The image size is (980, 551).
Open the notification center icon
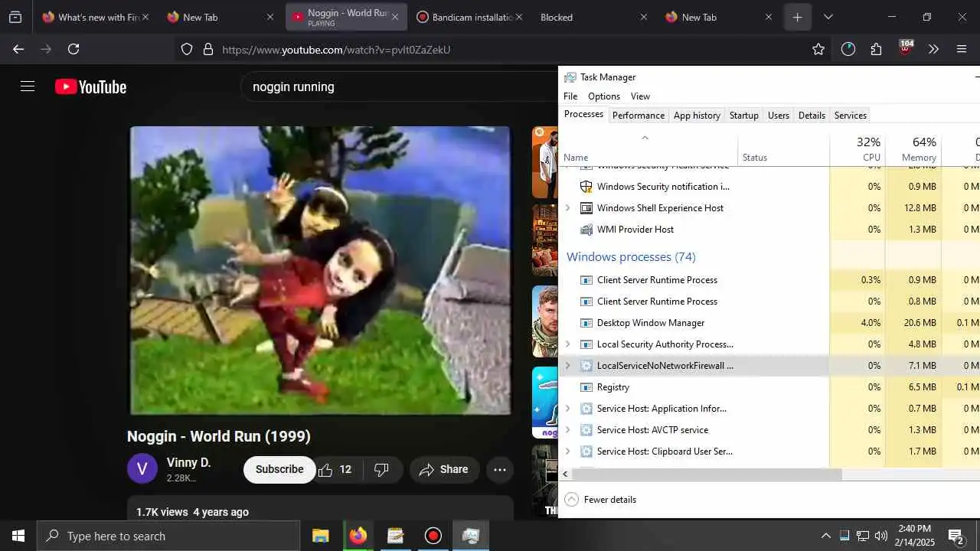955,536
